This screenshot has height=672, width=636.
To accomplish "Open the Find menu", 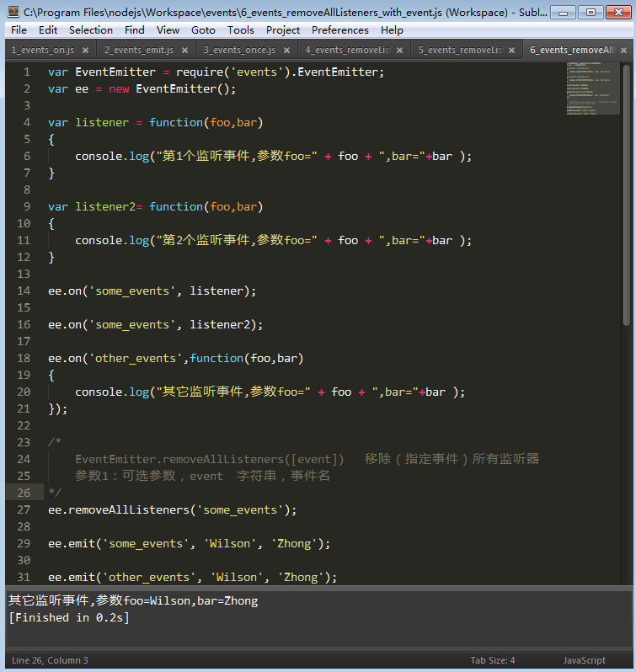I will 135,30.
